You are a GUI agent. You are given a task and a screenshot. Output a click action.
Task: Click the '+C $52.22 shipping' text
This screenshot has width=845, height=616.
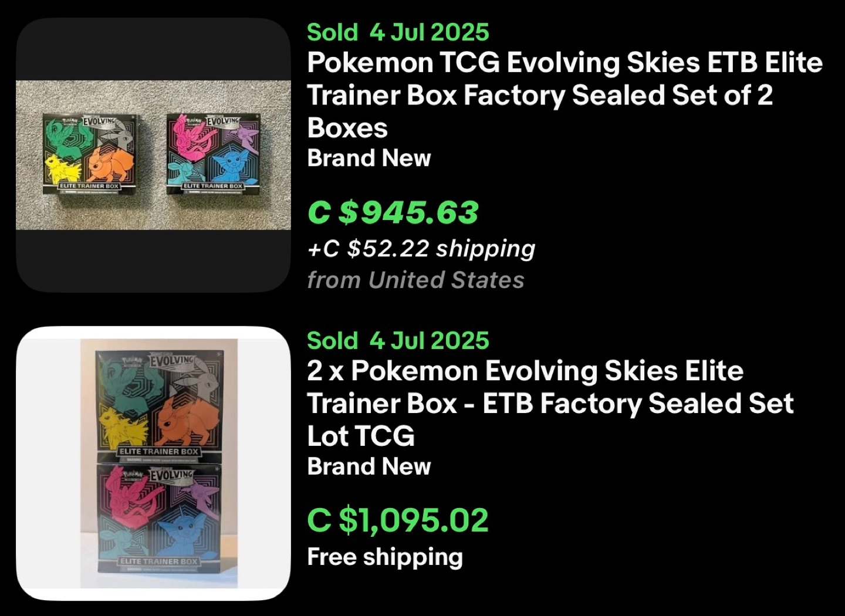point(421,249)
